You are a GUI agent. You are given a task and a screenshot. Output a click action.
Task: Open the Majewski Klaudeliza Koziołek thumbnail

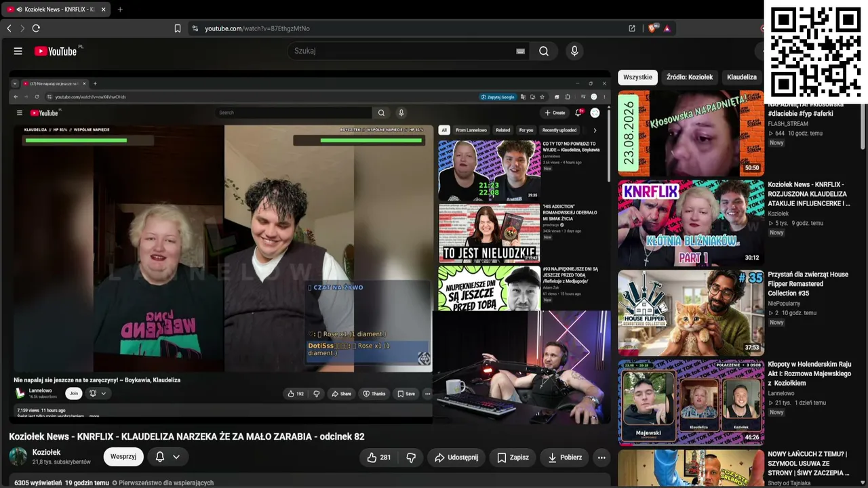click(691, 403)
